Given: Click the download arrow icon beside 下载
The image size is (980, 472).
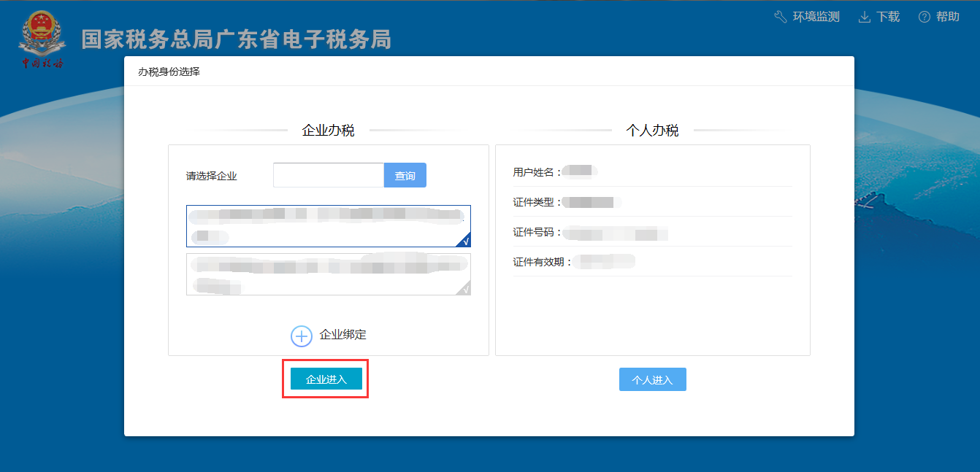Looking at the screenshot, I should [864, 16].
